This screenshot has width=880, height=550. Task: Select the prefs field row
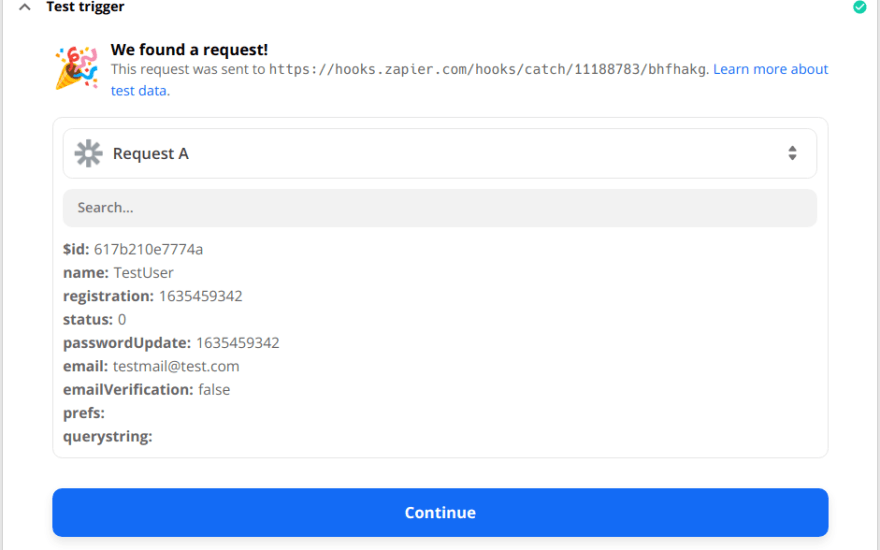pos(84,413)
